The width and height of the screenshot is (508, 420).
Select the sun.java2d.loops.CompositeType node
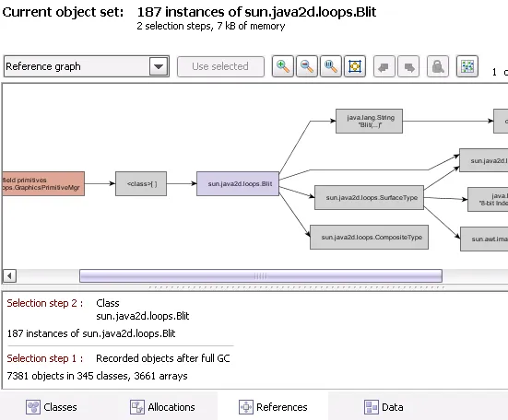[x=370, y=238]
